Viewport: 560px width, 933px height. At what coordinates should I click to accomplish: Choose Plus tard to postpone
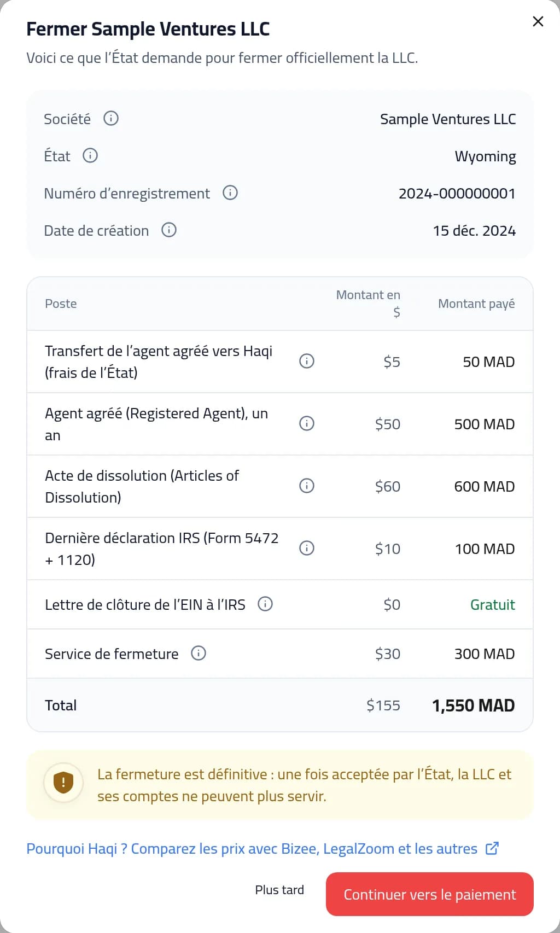tap(279, 890)
